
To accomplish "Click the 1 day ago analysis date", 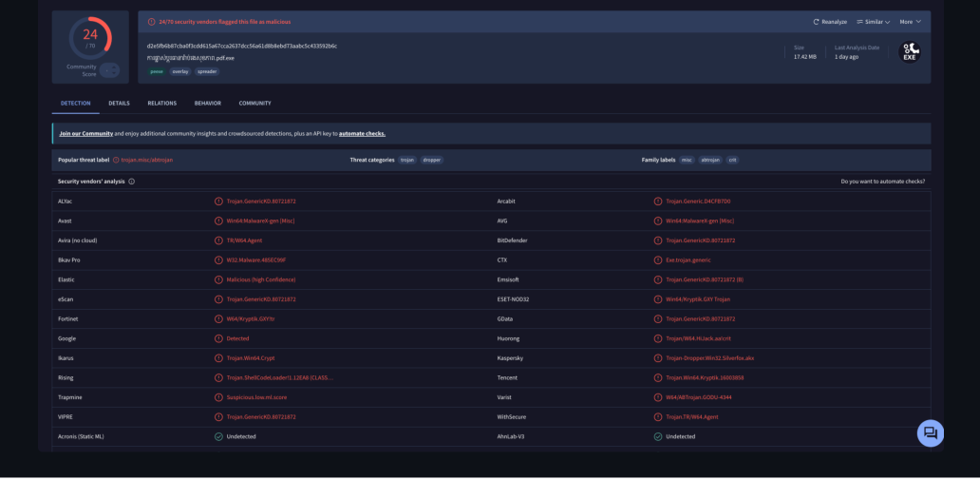I will (x=846, y=57).
